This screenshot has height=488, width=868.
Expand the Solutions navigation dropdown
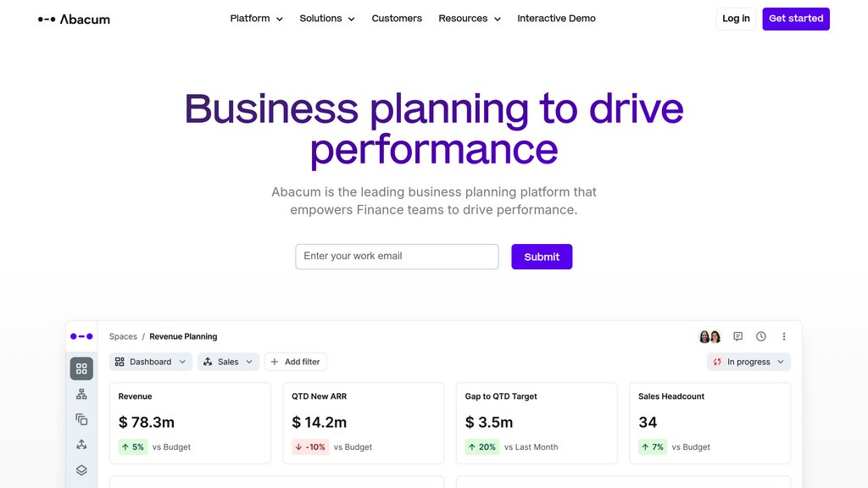pos(327,19)
